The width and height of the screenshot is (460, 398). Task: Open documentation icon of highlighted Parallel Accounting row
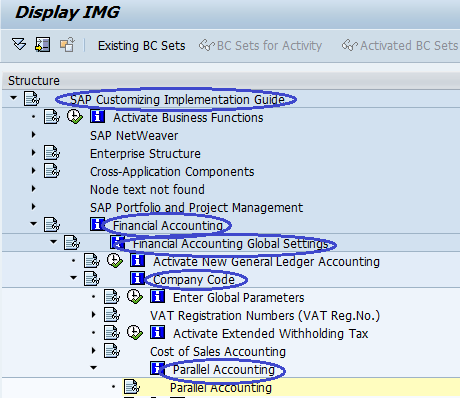pos(132,387)
